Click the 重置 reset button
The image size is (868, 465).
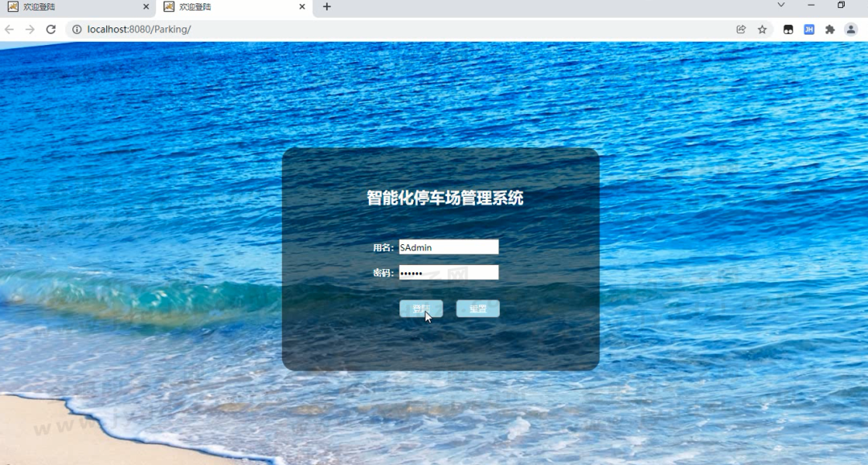477,308
